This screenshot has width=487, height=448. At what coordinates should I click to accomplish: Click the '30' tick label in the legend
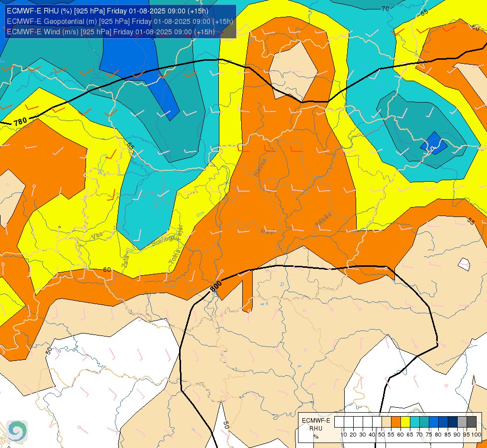coord(363,435)
